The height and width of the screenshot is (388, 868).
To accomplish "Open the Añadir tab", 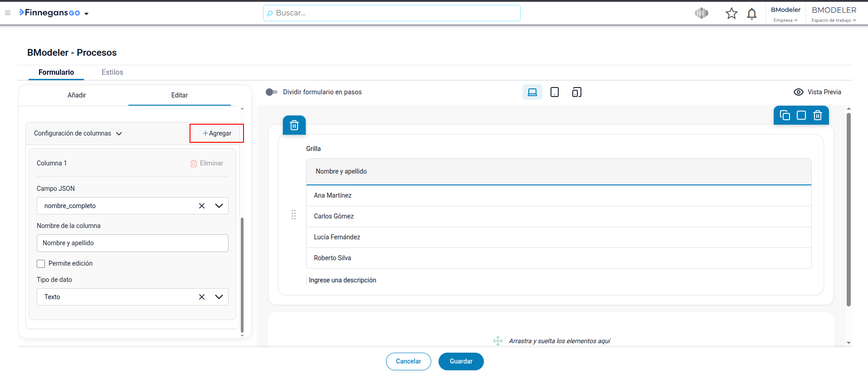I will pos(77,95).
